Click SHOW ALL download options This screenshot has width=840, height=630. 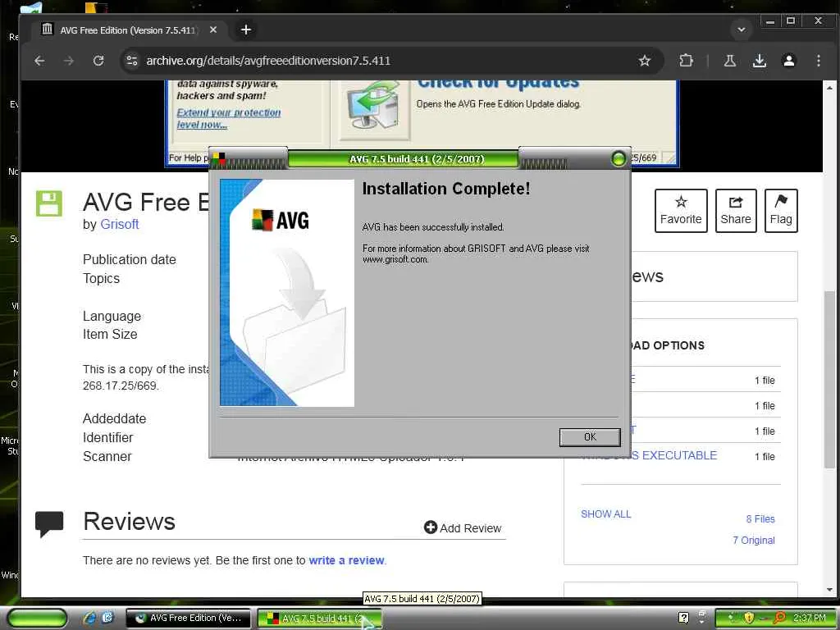tap(606, 514)
